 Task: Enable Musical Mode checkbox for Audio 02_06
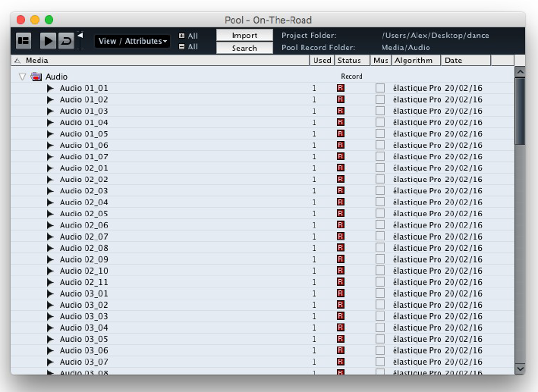tap(380, 225)
